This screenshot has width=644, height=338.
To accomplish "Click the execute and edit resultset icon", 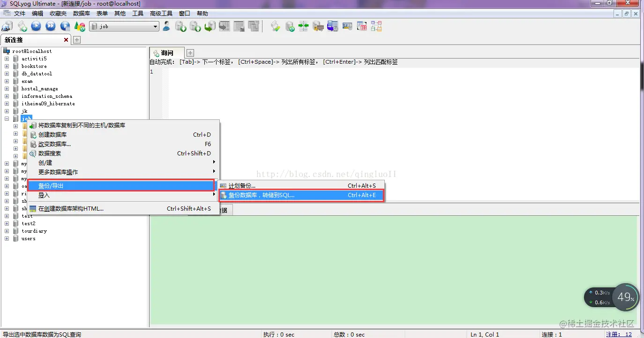I will (x=65, y=27).
